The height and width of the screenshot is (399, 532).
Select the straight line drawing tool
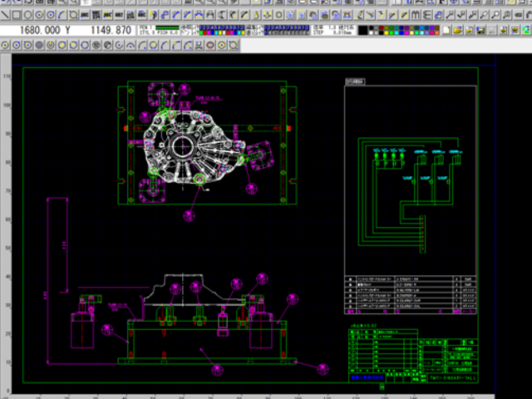point(7,15)
